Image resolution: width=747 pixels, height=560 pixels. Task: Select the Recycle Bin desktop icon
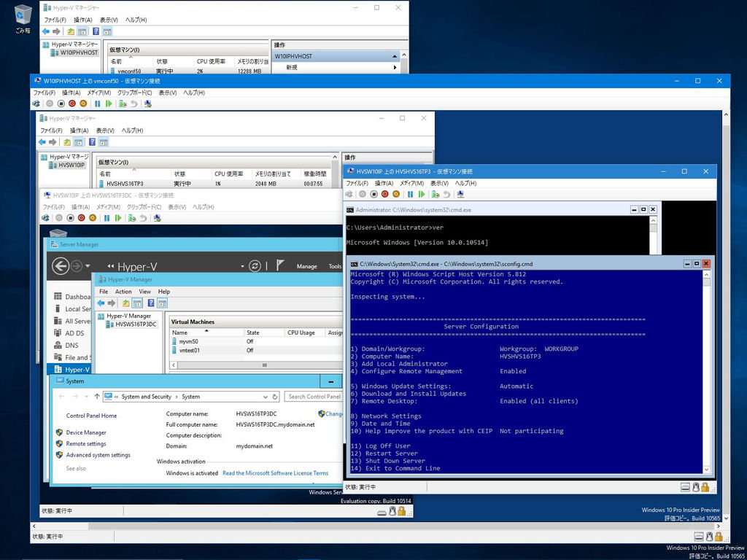22,20
